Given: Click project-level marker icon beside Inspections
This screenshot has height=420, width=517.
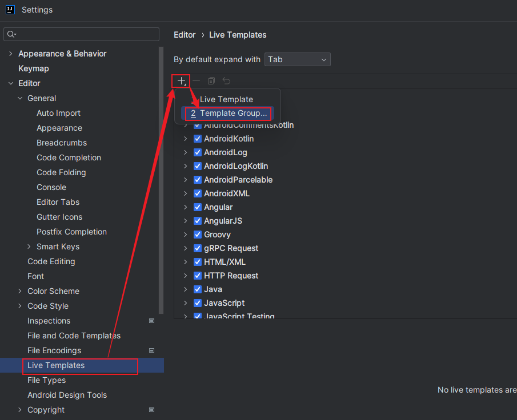Looking at the screenshot, I should point(151,321).
